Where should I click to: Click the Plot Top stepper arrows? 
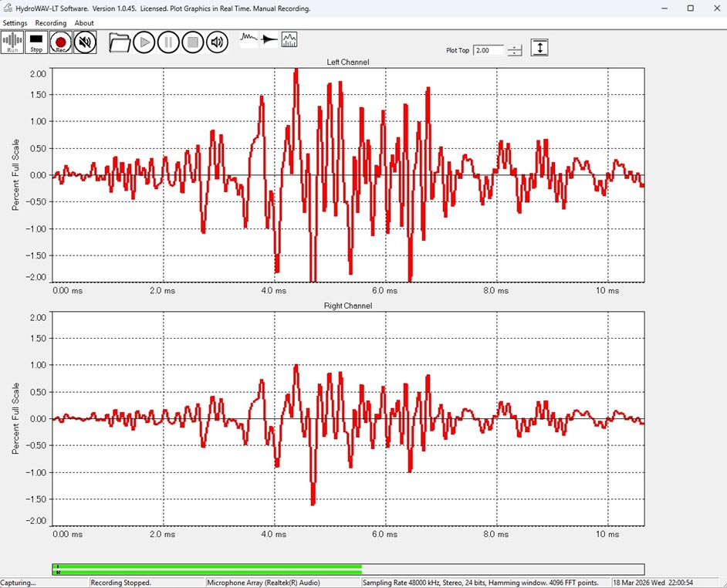515,50
